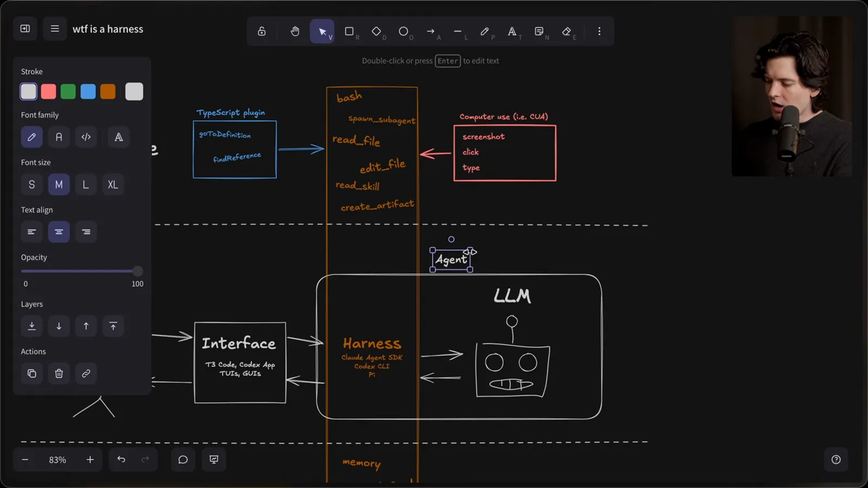Select the Pencil draw tool
The height and width of the screenshot is (488, 868).
(485, 31)
